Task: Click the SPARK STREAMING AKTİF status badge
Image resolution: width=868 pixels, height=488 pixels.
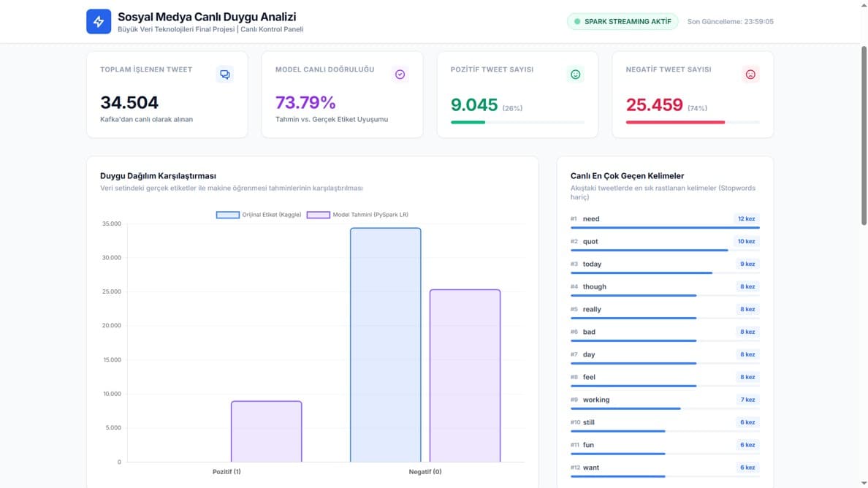Action: pos(623,22)
